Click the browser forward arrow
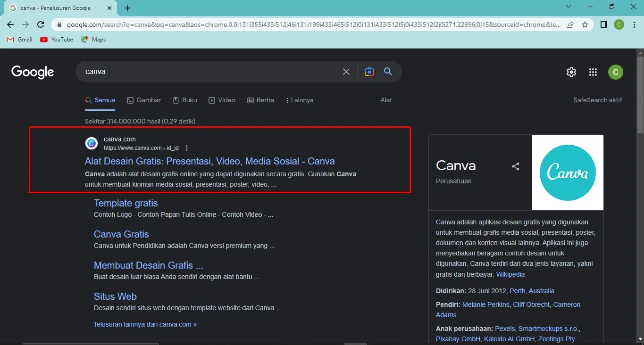 click(x=25, y=25)
